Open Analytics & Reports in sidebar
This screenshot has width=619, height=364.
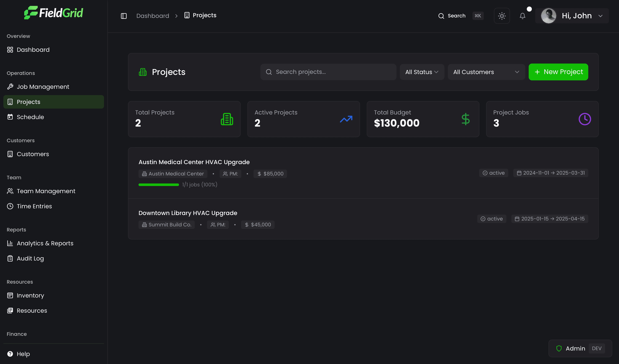(53, 243)
